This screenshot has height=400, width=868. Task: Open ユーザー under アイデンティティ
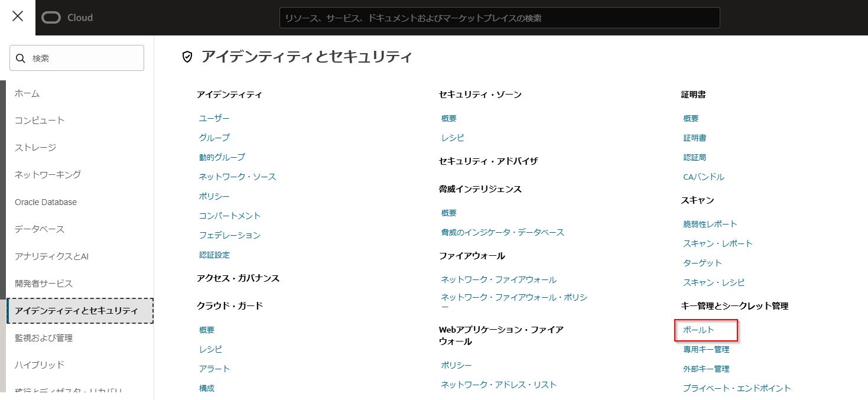pos(214,118)
